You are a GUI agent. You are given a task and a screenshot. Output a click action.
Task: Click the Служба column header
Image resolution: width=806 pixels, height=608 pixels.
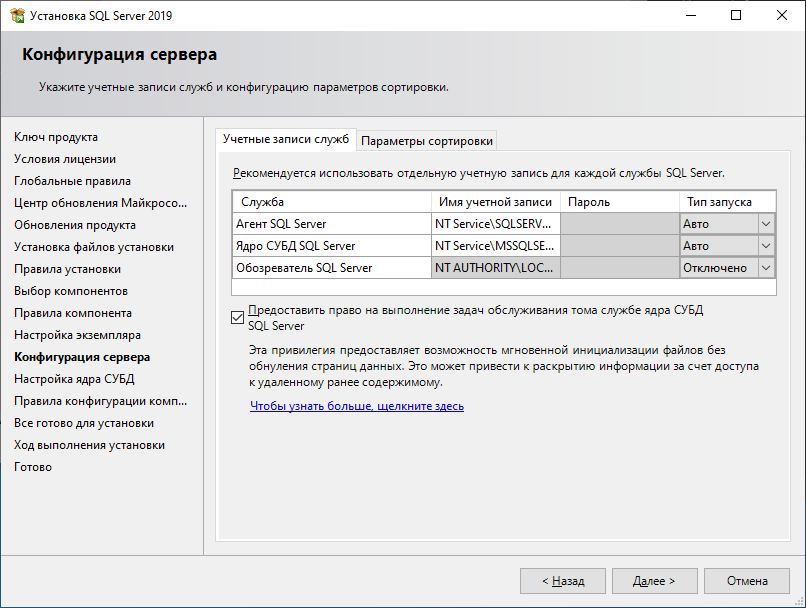[x=332, y=202]
